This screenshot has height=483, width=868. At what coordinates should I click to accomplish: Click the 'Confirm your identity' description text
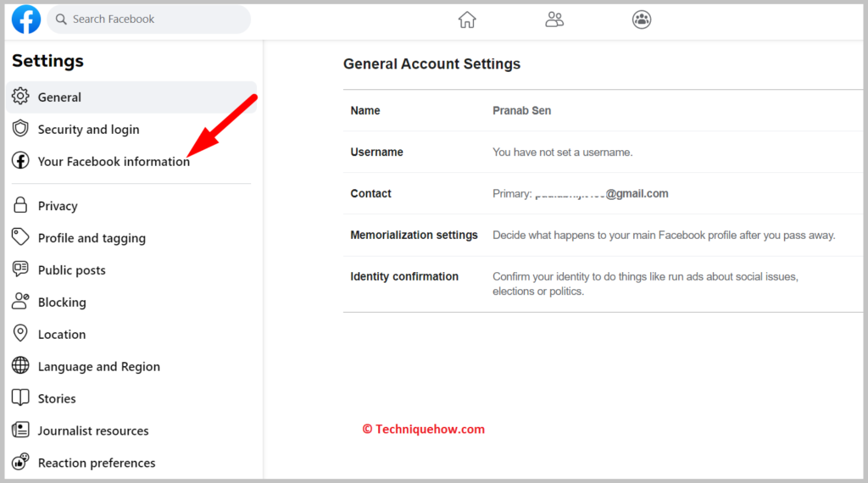(645, 284)
